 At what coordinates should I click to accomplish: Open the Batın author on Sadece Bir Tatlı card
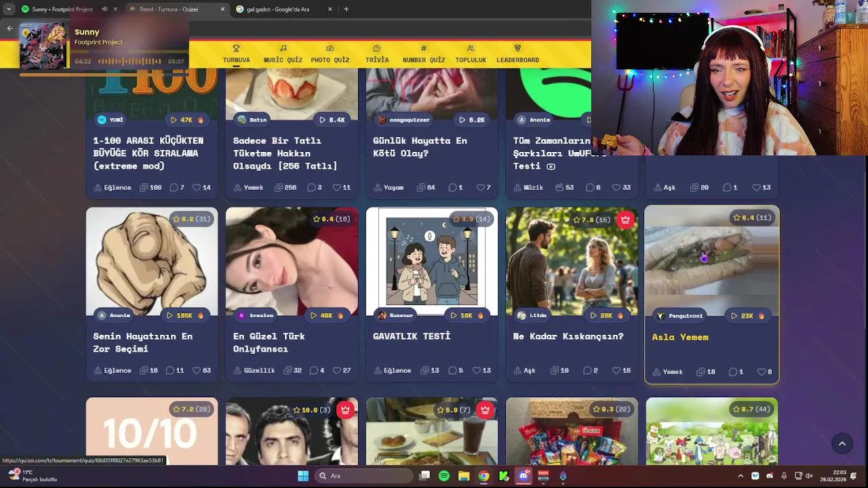[252, 119]
